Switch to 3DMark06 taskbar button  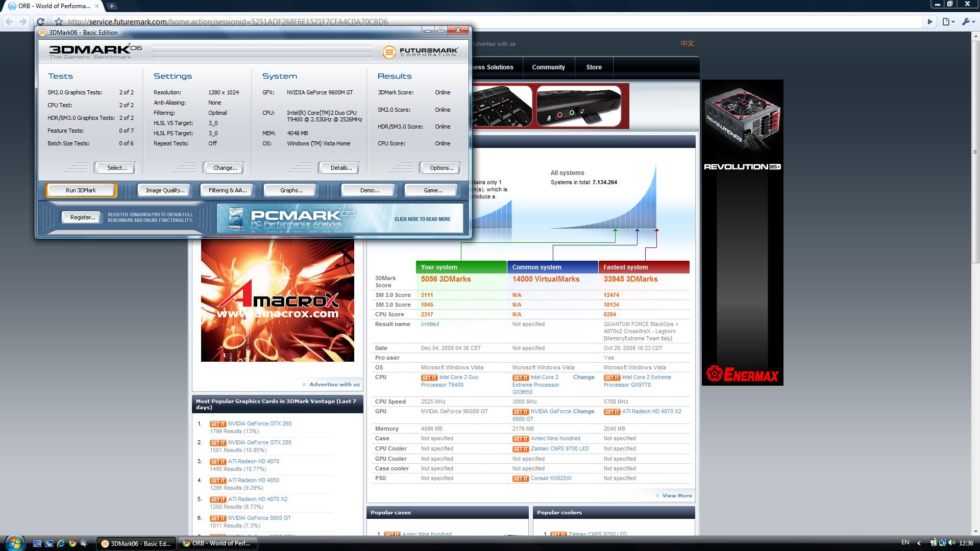[x=136, y=543]
